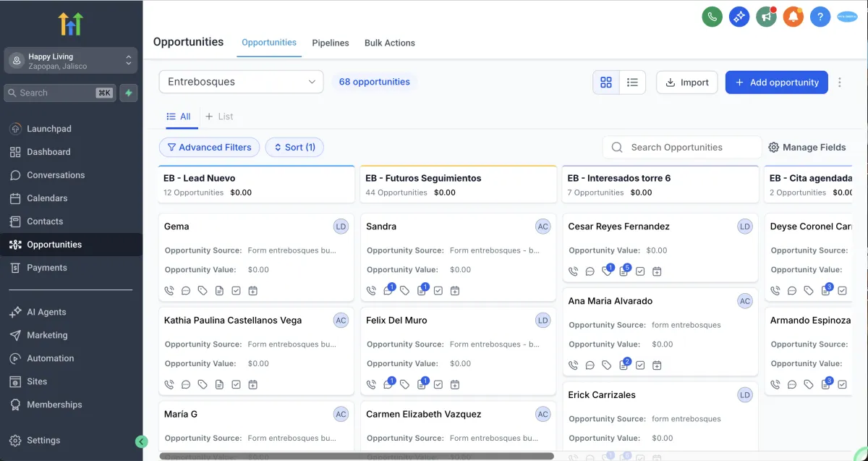
Task: Click call icon on Sandra card
Action: tap(371, 291)
